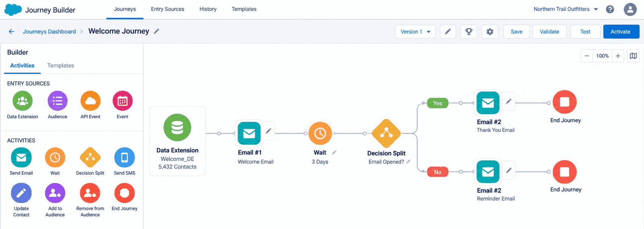
Task: Edit the Thank You Email pencil icon
Action: (509, 101)
